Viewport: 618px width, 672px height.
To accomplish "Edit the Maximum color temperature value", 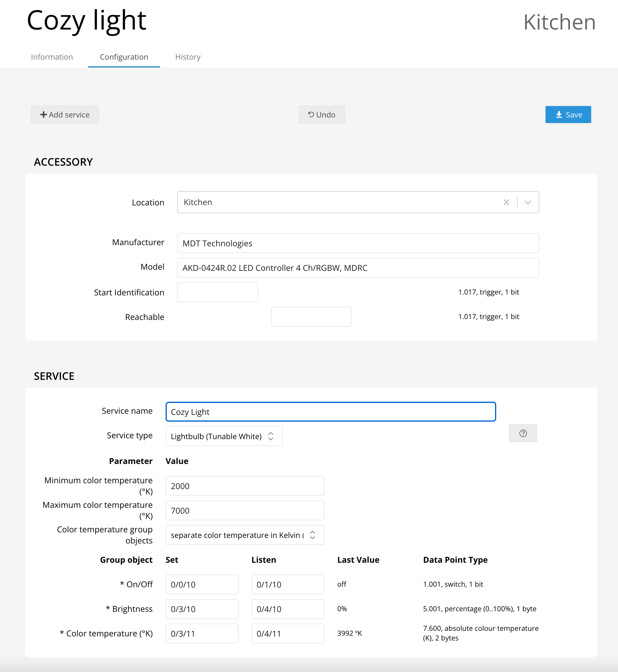I will coord(244,510).
